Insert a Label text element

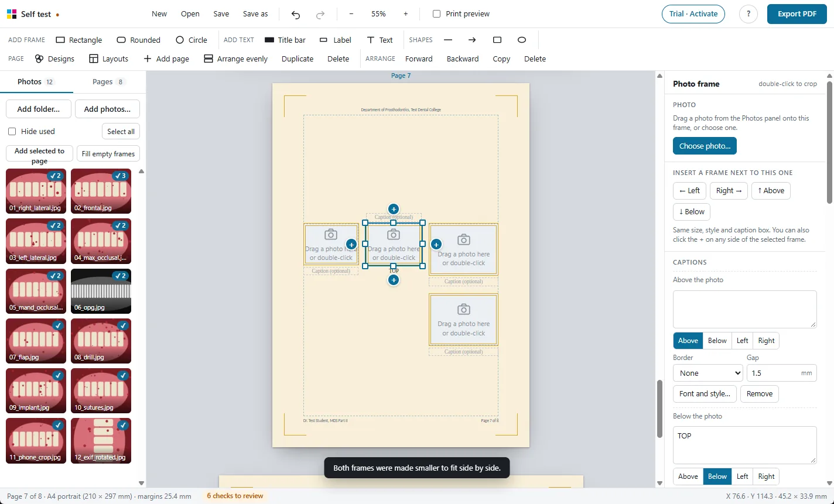click(336, 40)
